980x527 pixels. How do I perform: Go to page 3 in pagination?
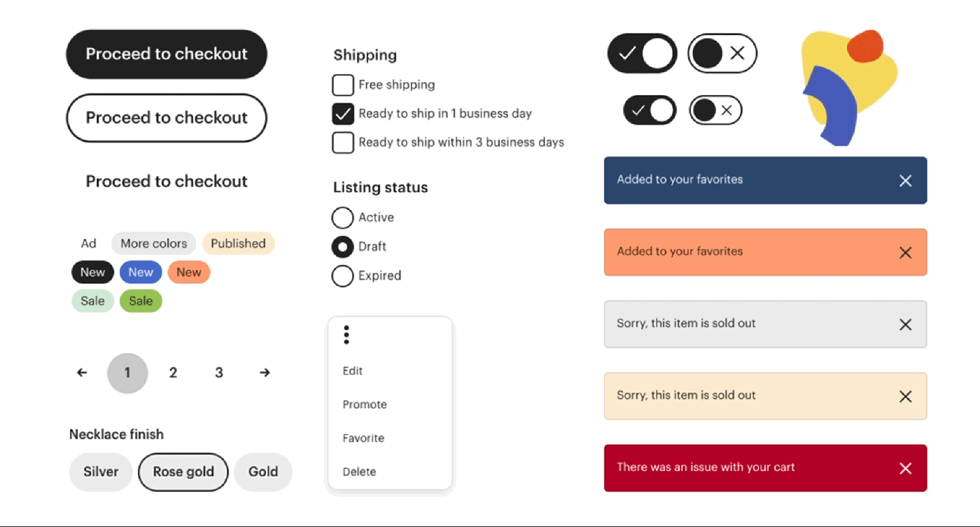(219, 373)
